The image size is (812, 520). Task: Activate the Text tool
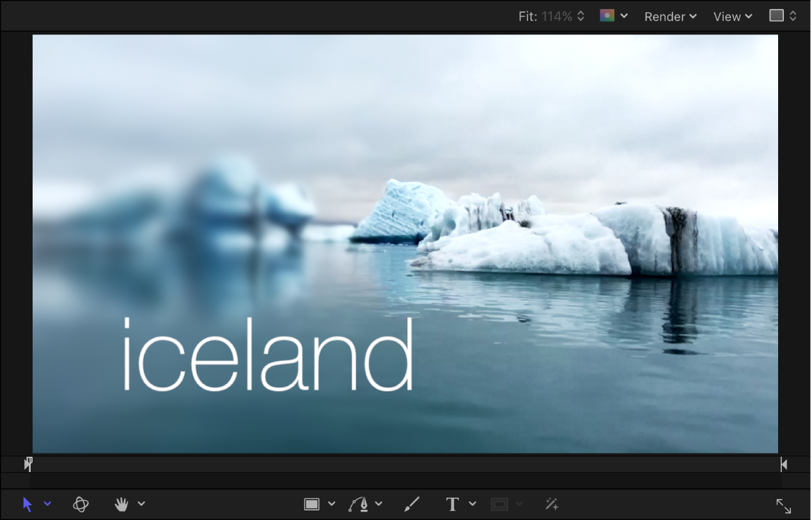452,504
